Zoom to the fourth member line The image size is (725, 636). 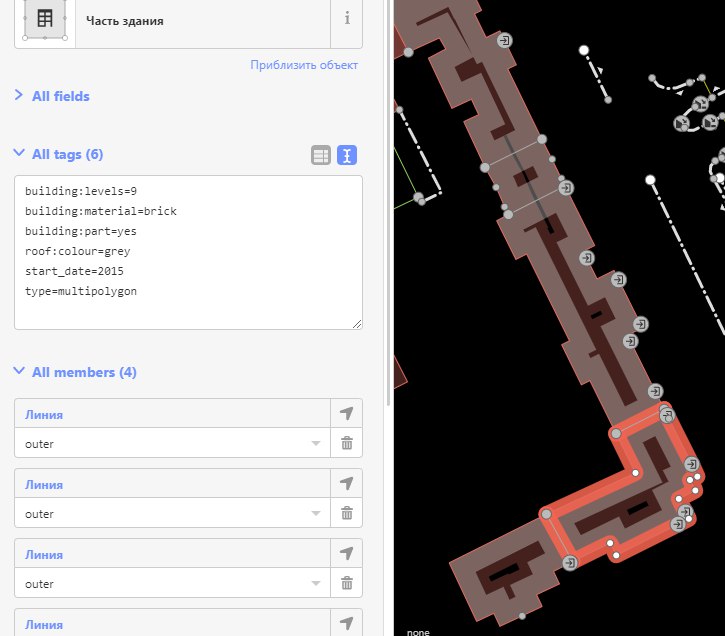click(347, 623)
